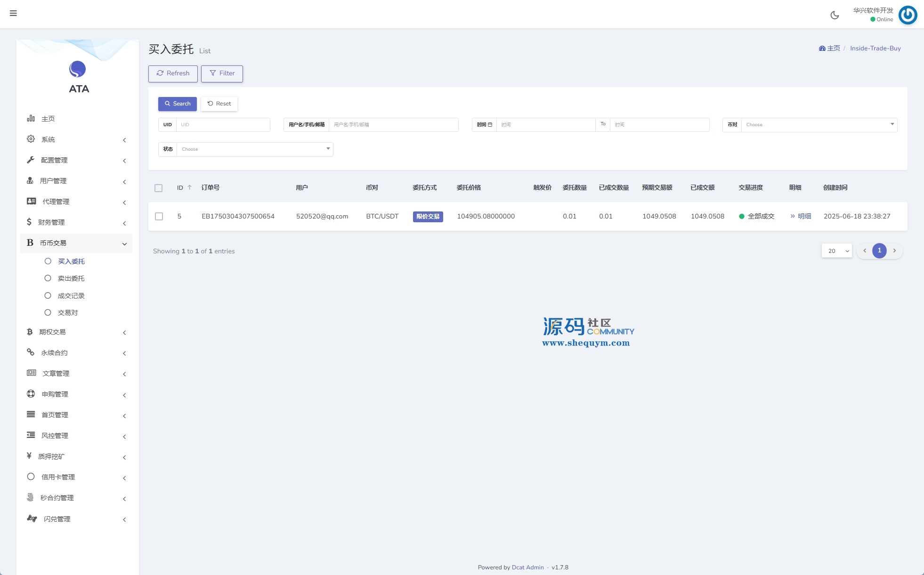Click the home dashboard icon in breadcrumb
The height and width of the screenshot is (575, 924).
coord(822,49)
